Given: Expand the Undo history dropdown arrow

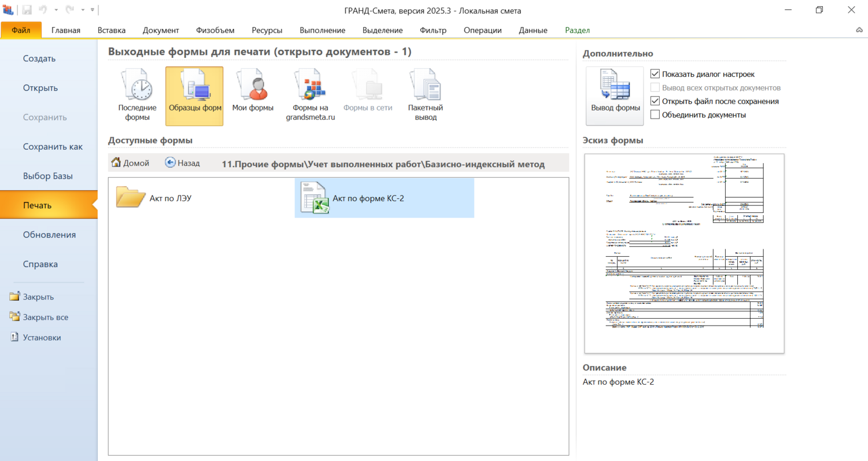Looking at the screenshot, I should click(56, 10).
